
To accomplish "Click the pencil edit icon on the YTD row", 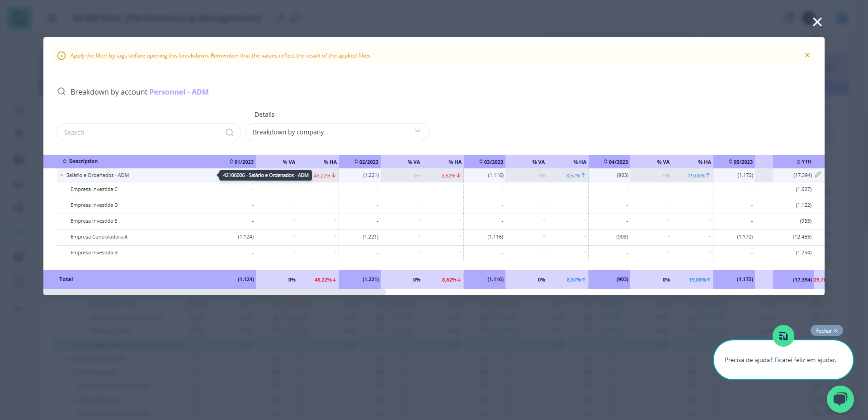I will coord(818,175).
